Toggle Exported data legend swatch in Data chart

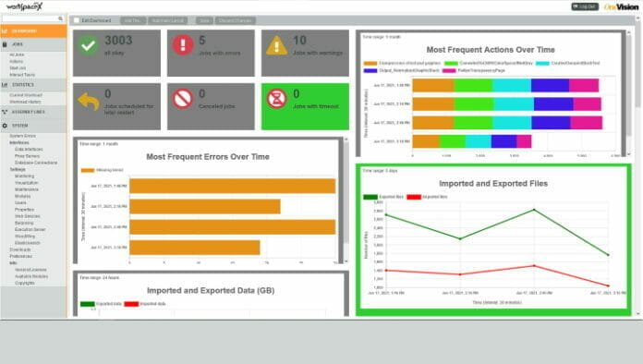88,304
